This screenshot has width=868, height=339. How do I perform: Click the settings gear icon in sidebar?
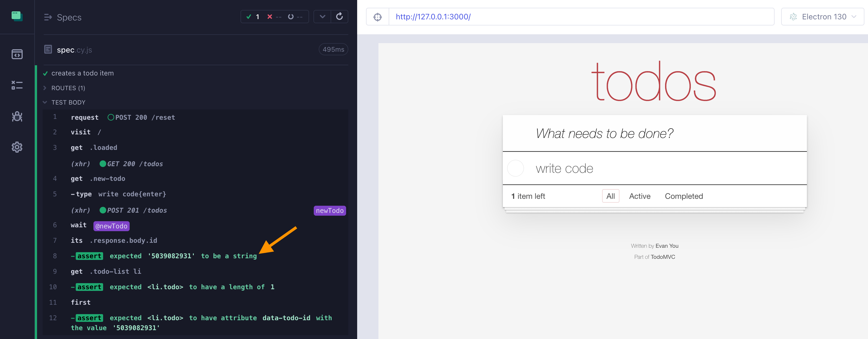16,147
